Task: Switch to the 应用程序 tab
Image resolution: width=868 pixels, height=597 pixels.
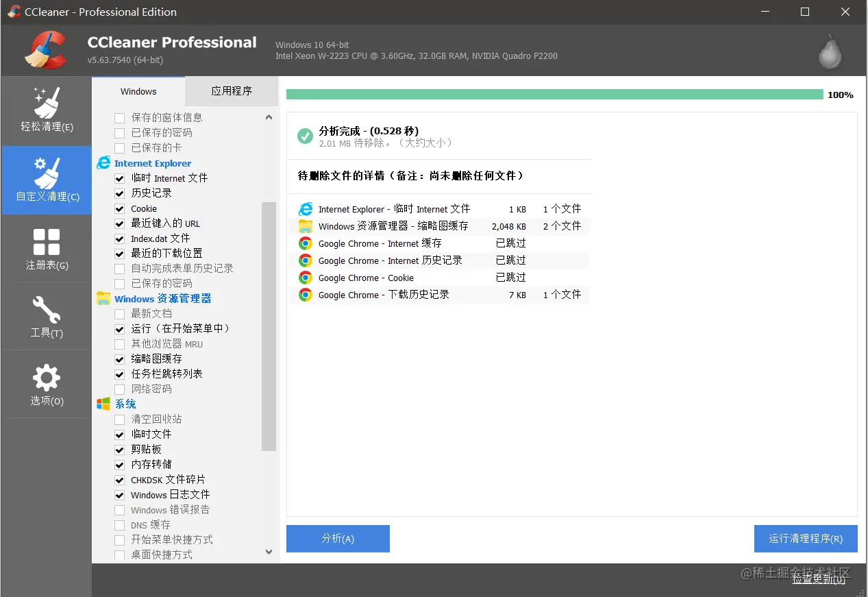Action: 232,91
